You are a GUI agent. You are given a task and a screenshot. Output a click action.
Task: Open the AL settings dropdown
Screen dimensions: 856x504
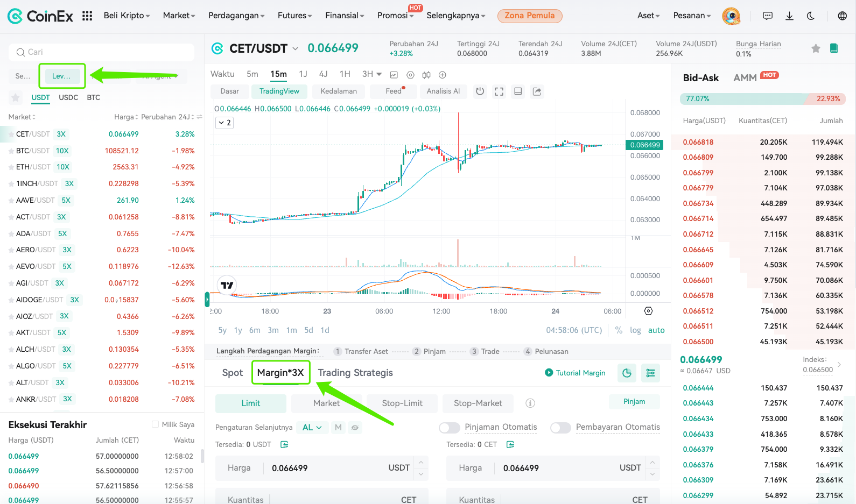(312, 428)
